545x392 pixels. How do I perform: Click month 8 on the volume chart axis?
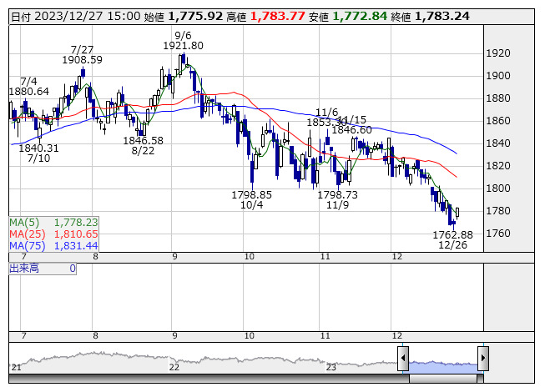pyautogui.click(x=96, y=336)
